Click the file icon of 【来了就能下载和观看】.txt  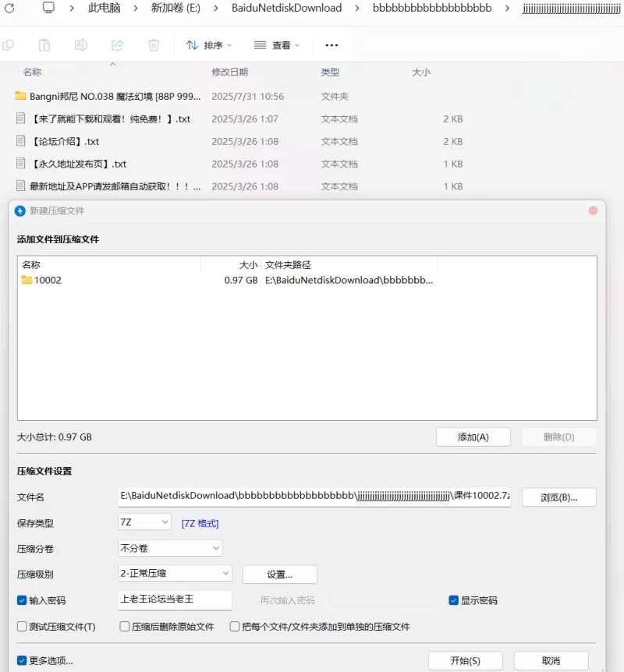[x=20, y=118]
